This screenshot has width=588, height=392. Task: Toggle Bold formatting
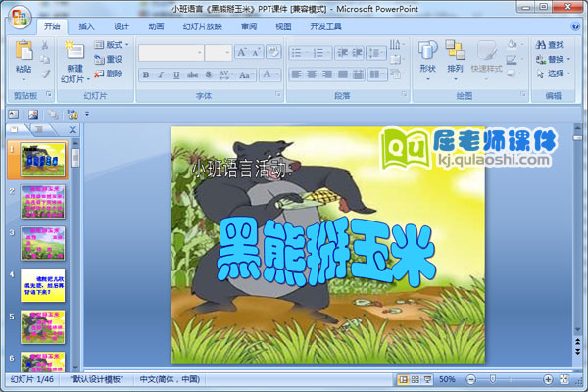146,74
